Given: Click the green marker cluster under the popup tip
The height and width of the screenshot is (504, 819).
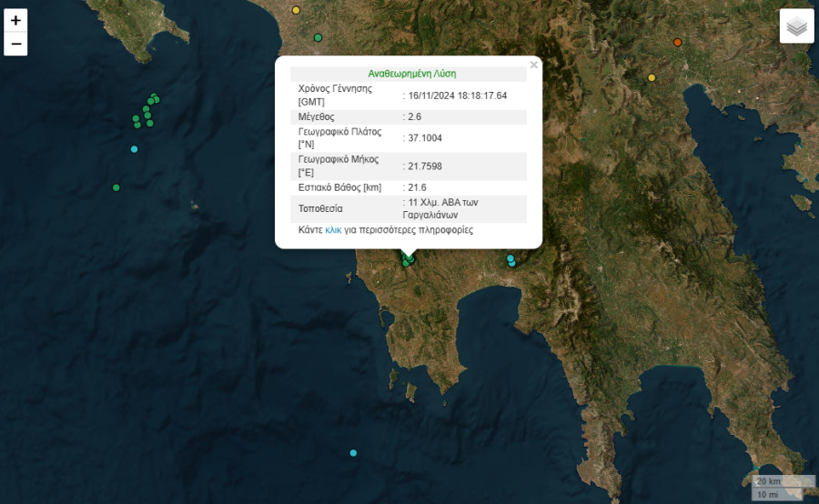Looking at the screenshot, I should tap(409, 260).
